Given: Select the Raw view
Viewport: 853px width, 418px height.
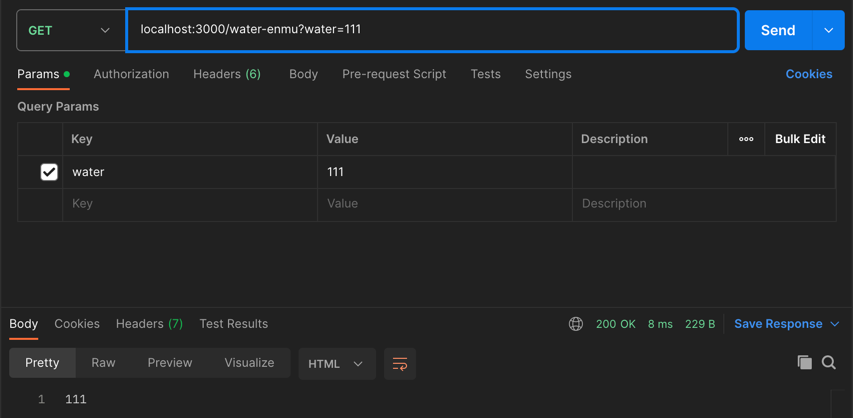Looking at the screenshot, I should pos(103,363).
